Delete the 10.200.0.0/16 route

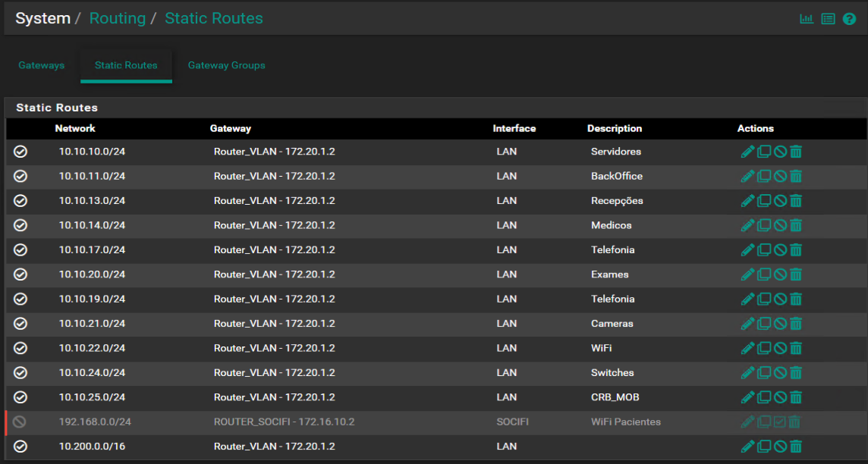click(x=796, y=447)
